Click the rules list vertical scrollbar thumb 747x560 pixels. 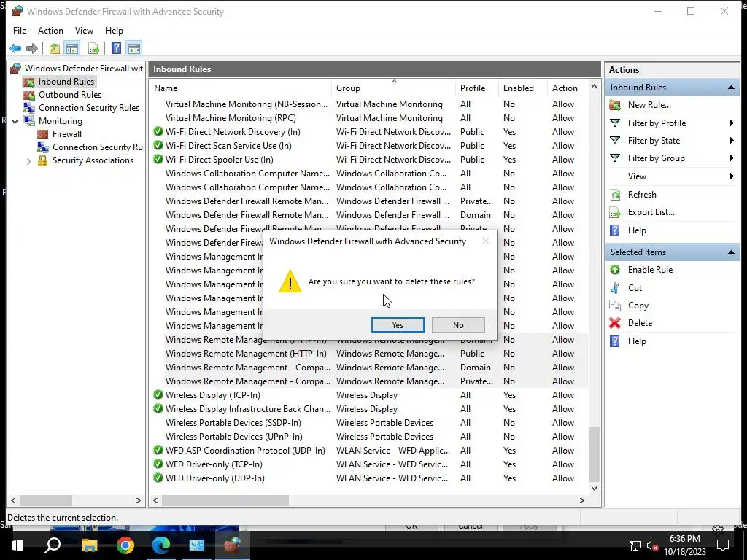[x=594, y=455]
